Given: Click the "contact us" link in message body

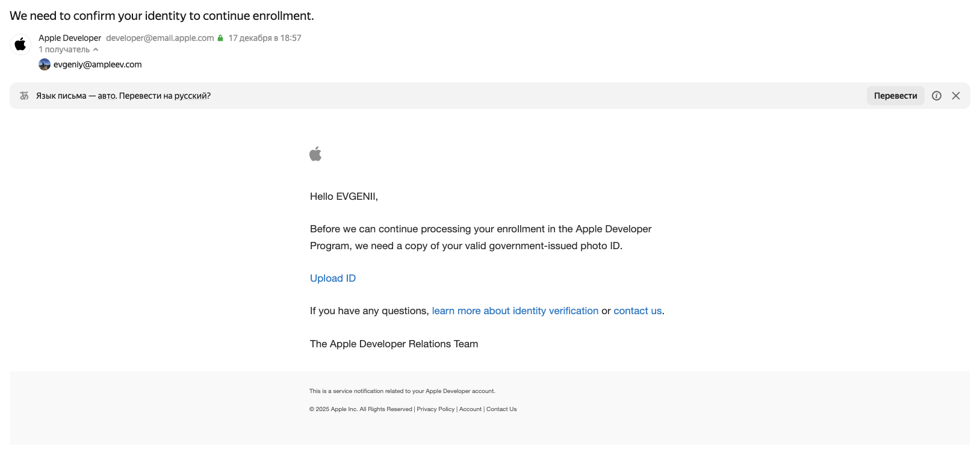Looking at the screenshot, I should click(x=637, y=311).
